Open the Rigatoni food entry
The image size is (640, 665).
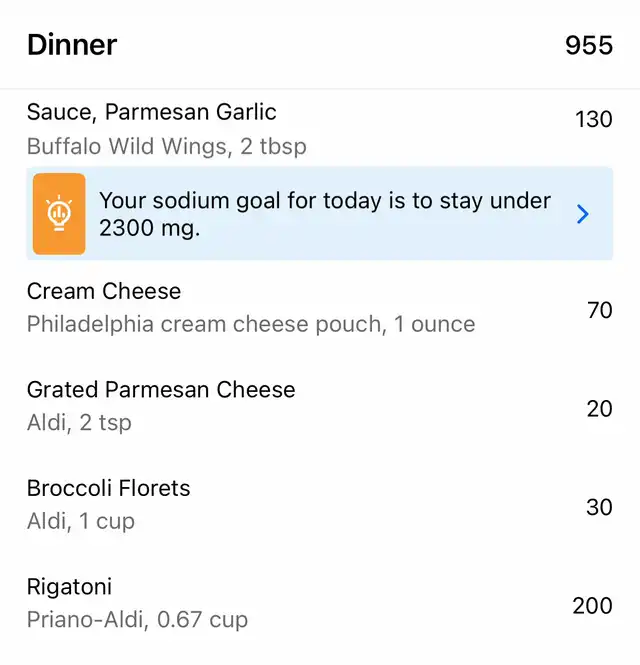click(320, 603)
